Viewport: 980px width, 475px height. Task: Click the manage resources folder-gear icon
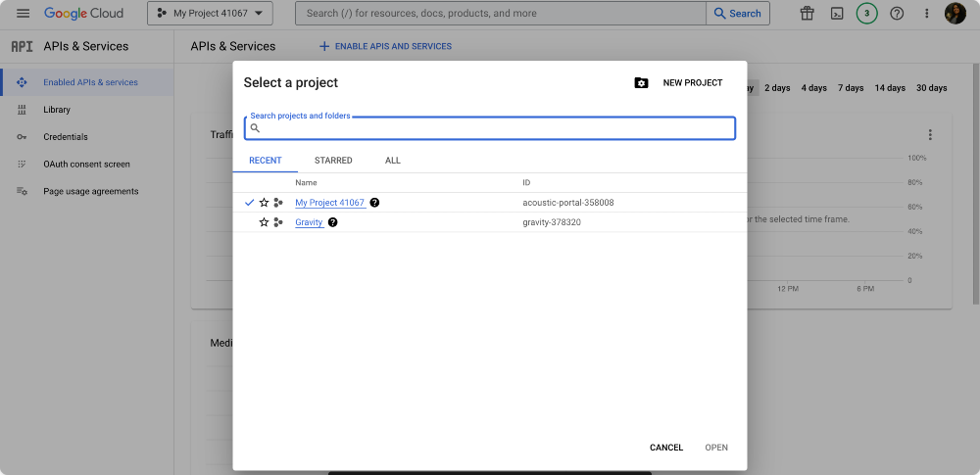[641, 82]
